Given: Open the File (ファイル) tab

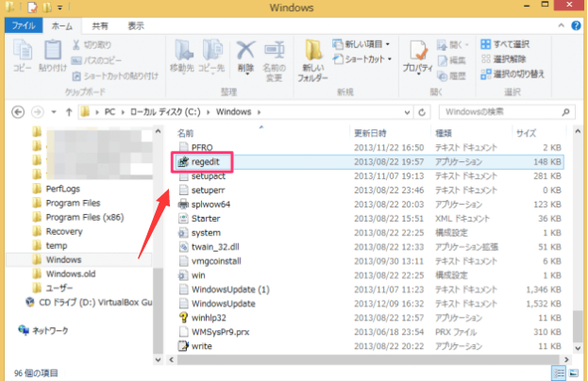Looking at the screenshot, I should click(x=24, y=25).
